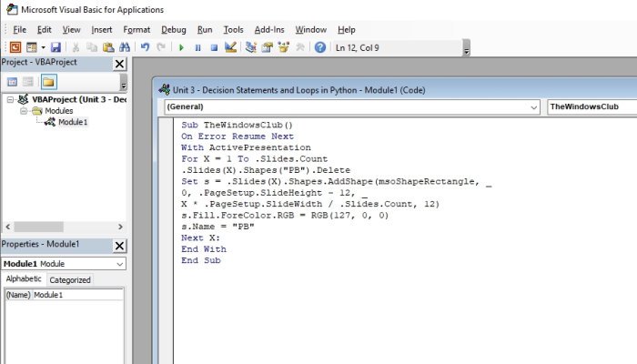This screenshot has height=364, width=637.
Task: Click the 'Next X:' code line
Action: (x=200, y=238)
